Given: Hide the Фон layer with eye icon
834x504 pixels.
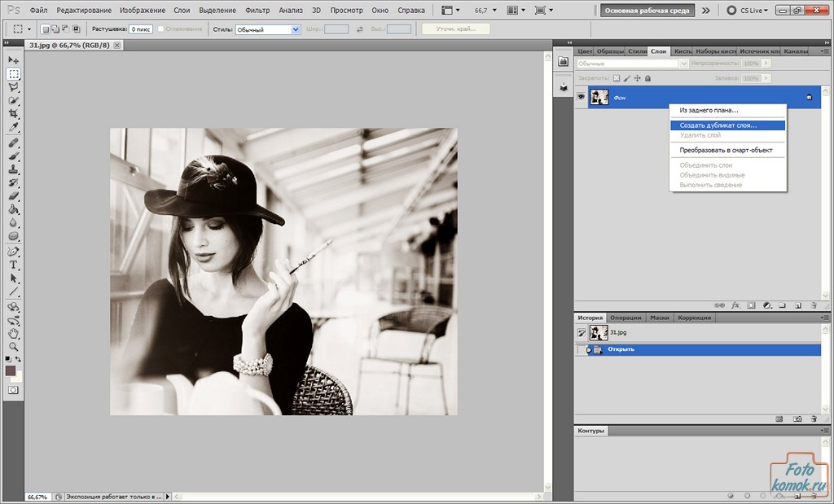Looking at the screenshot, I should click(582, 97).
